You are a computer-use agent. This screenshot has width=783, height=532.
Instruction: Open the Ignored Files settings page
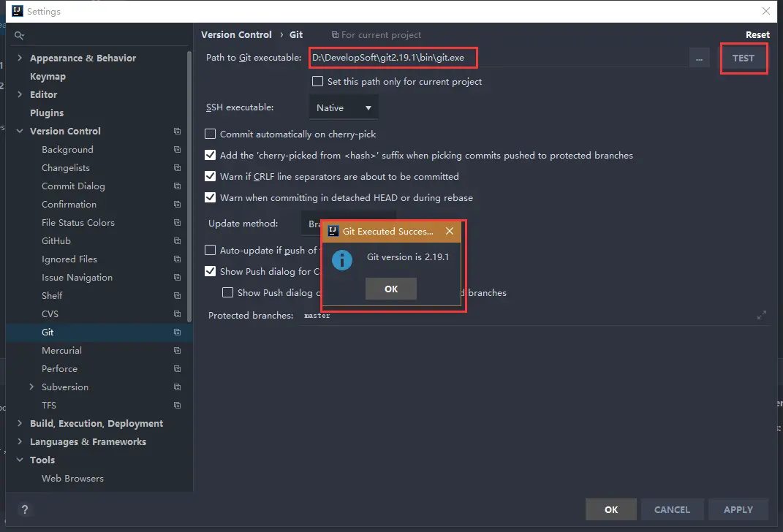pos(69,259)
